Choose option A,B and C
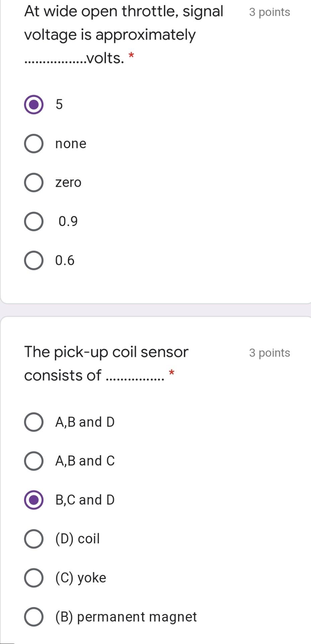311x644 pixels. pyautogui.click(x=34, y=461)
